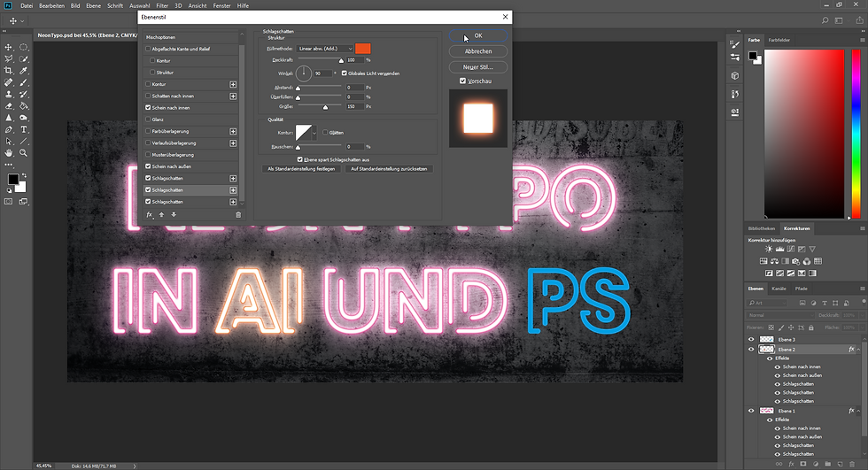Select the Eyedropper tool
Viewport: 868px width, 470px height.
24,71
